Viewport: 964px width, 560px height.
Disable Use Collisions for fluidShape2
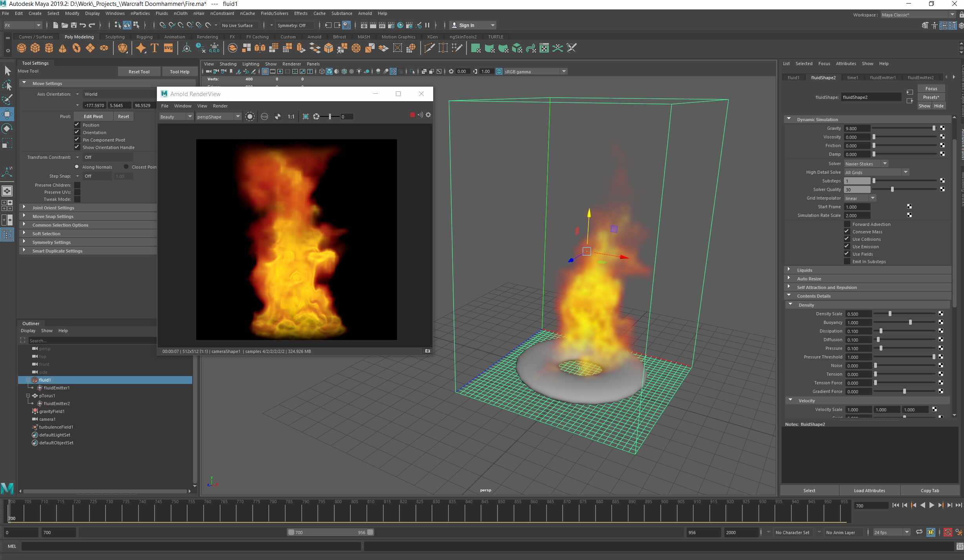847,239
